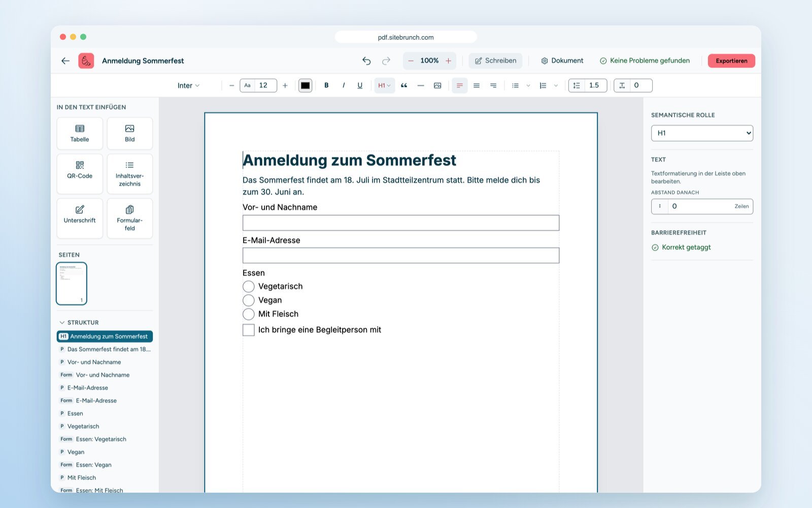Click the Korrekt getaggt status
812x508 pixels.
click(681, 247)
